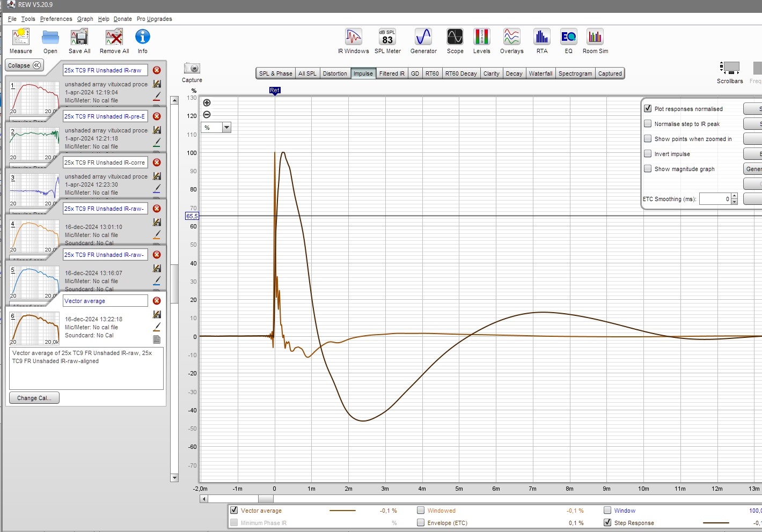Viewport: 762px width, 532px height.
Task: Toggle the Vector average trace checkbox
Action: [x=234, y=510]
